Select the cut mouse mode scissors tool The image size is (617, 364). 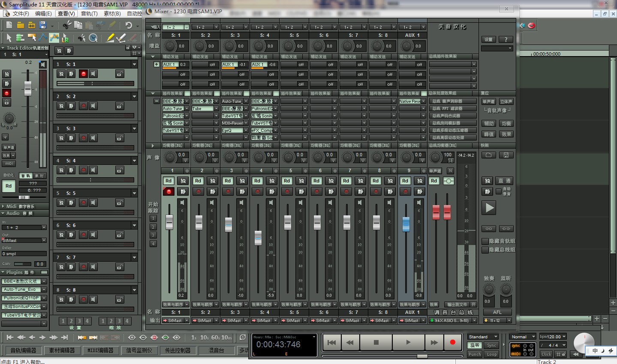81,38
